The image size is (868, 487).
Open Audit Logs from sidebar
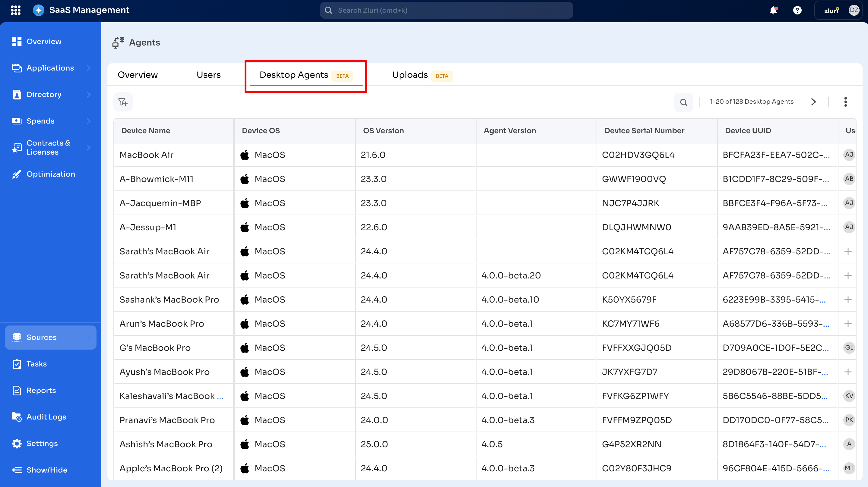pos(46,417)
